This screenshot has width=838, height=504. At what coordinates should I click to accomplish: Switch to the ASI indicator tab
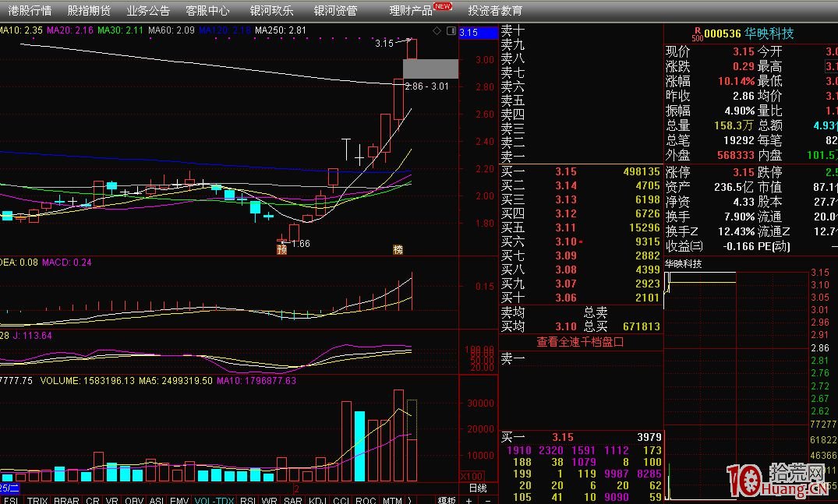[157, 500]
